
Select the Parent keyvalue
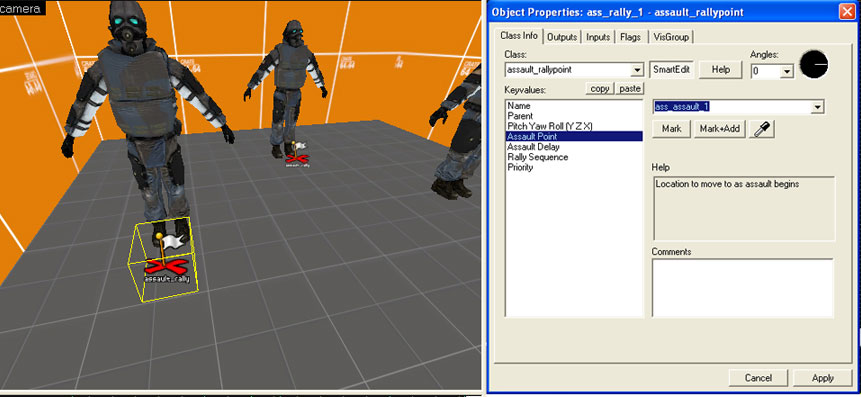click(573, 116)
